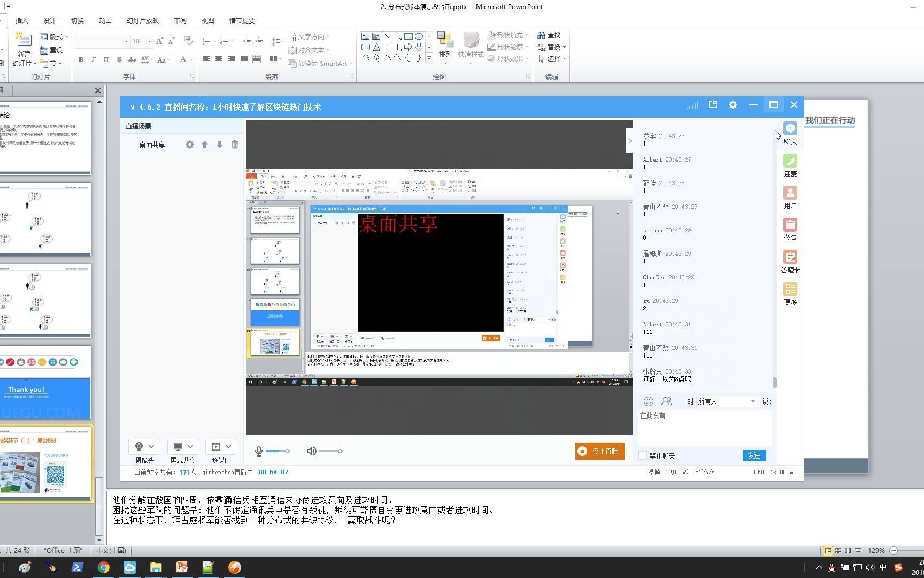Open the 更多 more options icon

tap(790, 289)
